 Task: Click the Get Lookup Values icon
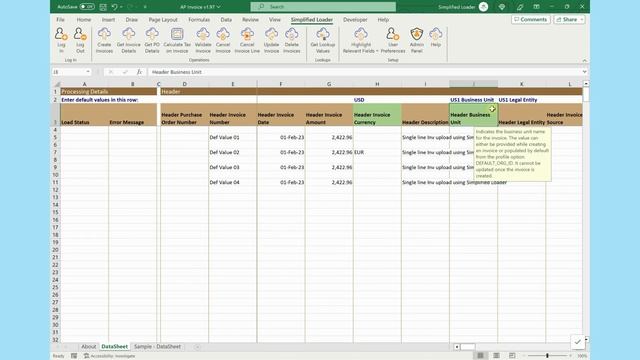click(322, 40)
